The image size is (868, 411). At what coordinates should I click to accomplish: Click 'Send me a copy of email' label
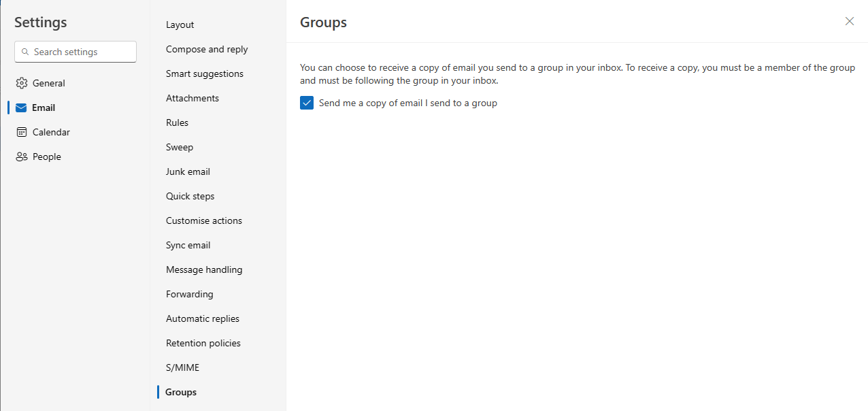click(x=408, y=103)
